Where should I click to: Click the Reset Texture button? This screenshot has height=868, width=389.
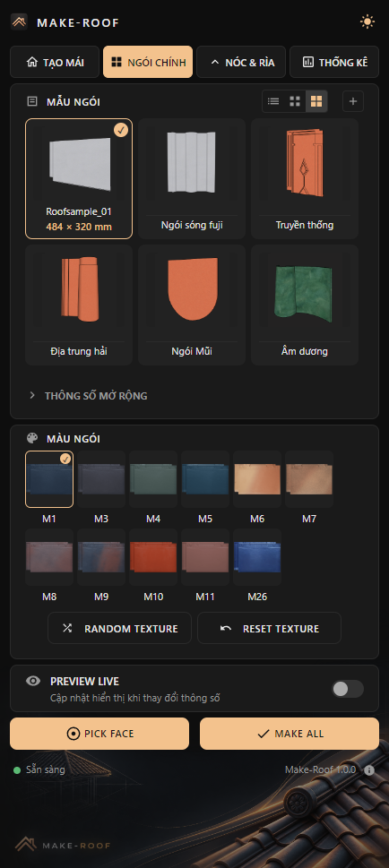269,628
